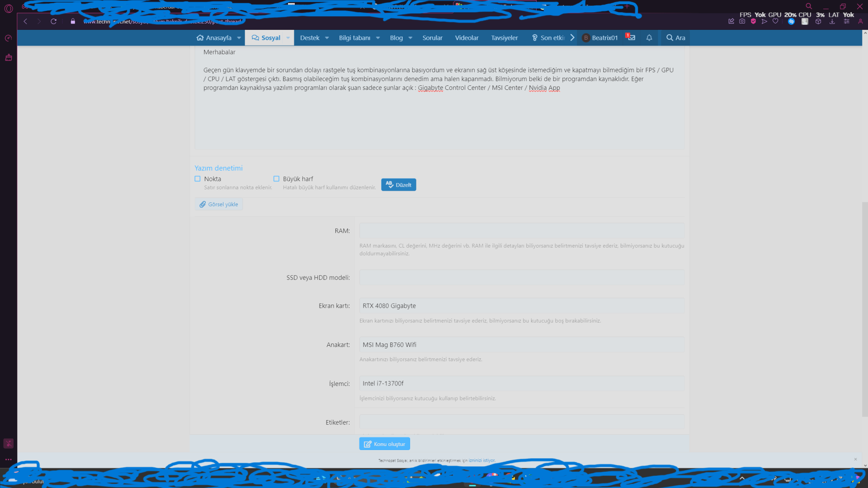This screenshot has height=488, width=868.
Task: Expand the Destek dropdown arrow
Action: tap(327, 38)
